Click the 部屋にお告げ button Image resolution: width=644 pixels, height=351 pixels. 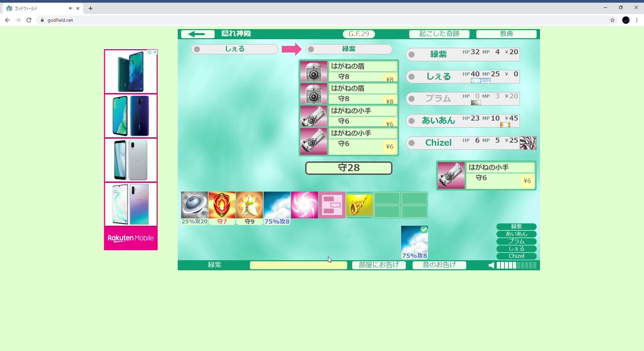[379, 265]
